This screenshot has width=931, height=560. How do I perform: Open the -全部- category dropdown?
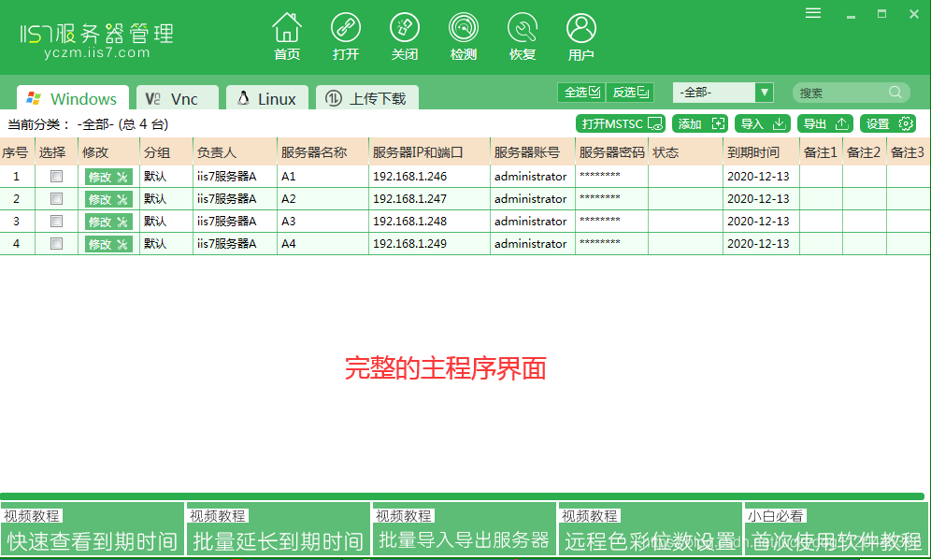pyautogui.click(x=723, y=92)
